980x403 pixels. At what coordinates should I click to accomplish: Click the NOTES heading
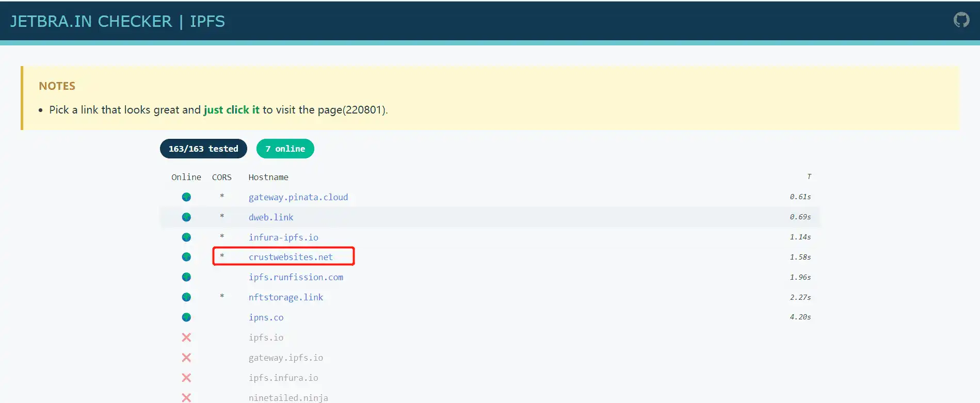[x=57, y=86]
